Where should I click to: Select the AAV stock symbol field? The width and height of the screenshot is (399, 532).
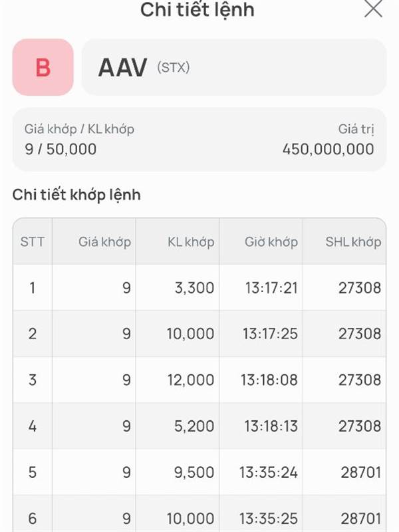pyautogui.click(x=122, y=67)
